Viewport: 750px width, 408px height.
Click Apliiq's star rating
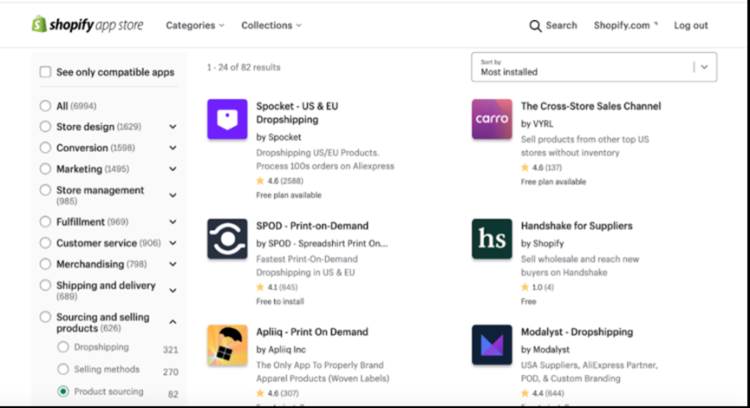[x=277, y=393]
